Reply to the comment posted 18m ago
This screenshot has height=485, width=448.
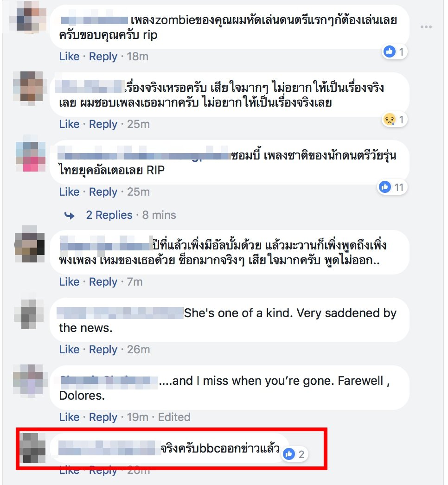pos(103,57)
